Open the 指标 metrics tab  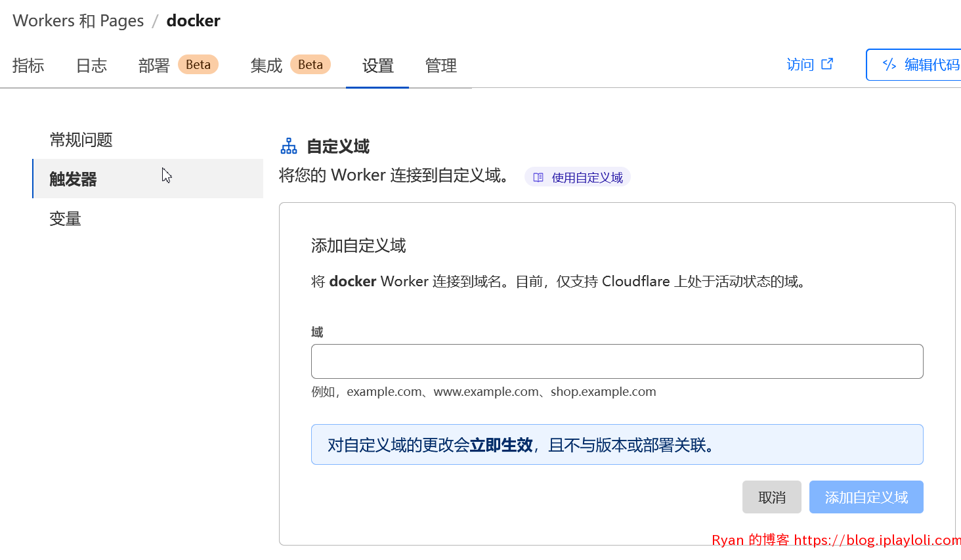coord(28,66)
